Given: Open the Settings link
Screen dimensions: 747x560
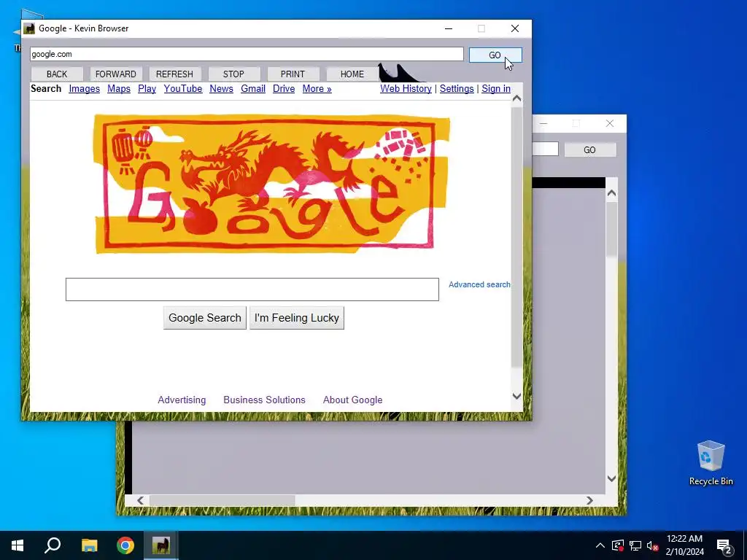Looking at the screenshot, I should click(457, 88).
